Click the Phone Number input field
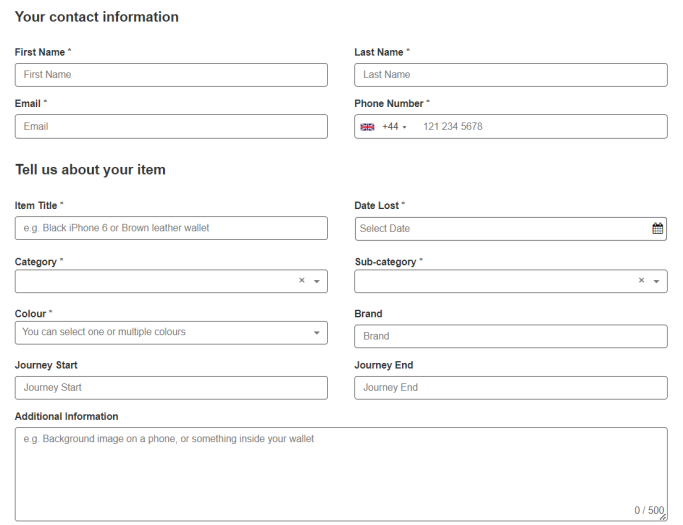The width and height of the screenshot is (683, 525). point(538,127)
